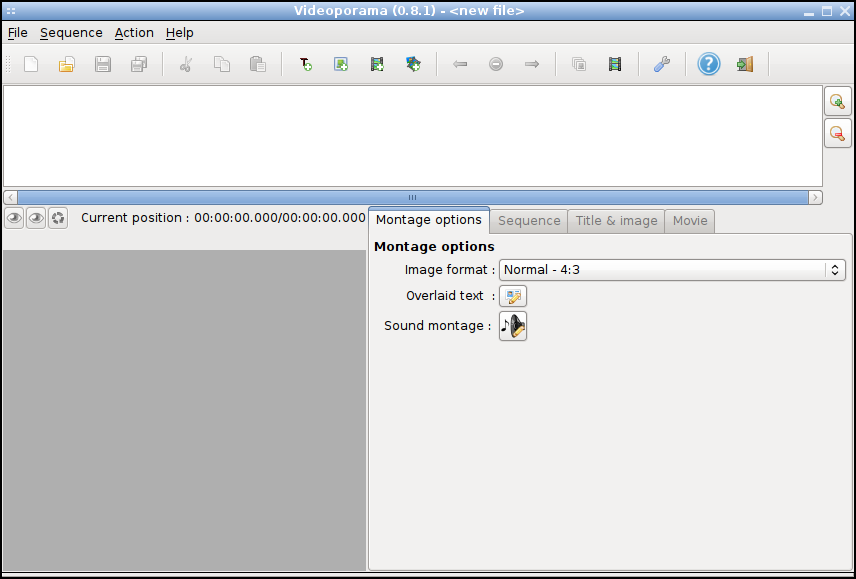Copy using the two-pages toolbar icon

pos(222,64)
